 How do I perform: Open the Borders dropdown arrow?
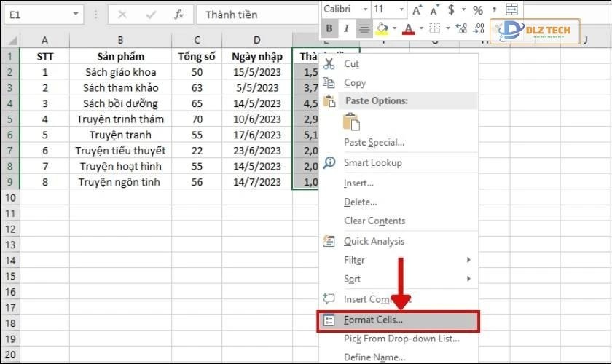coord(447,28)
